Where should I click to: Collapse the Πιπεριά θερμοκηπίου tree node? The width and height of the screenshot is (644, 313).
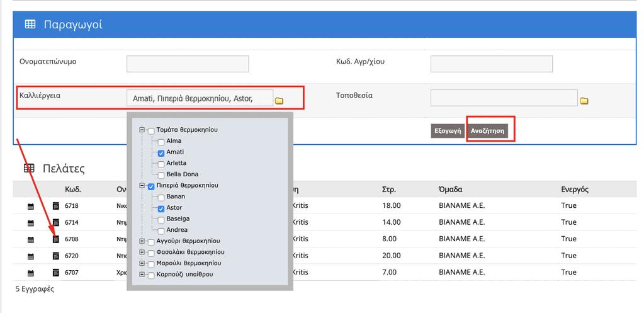click(x=142, y=186)
